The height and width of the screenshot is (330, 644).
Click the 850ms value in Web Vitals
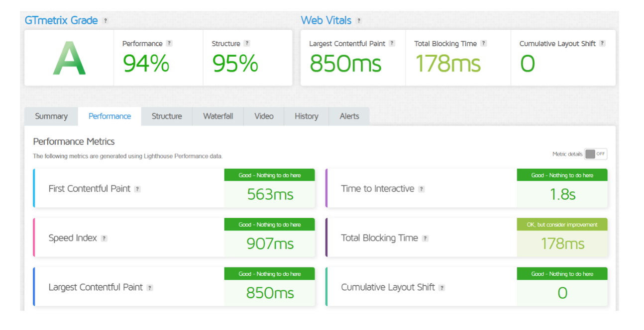click(345, 64)
